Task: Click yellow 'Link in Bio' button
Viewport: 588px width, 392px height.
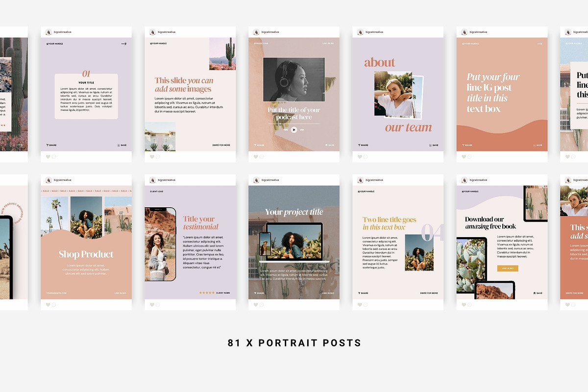Action: coord(508,269)
